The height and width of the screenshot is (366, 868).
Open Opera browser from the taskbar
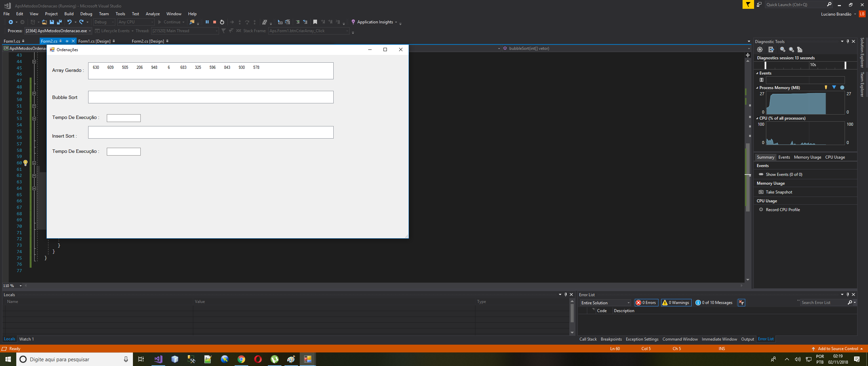258,359
